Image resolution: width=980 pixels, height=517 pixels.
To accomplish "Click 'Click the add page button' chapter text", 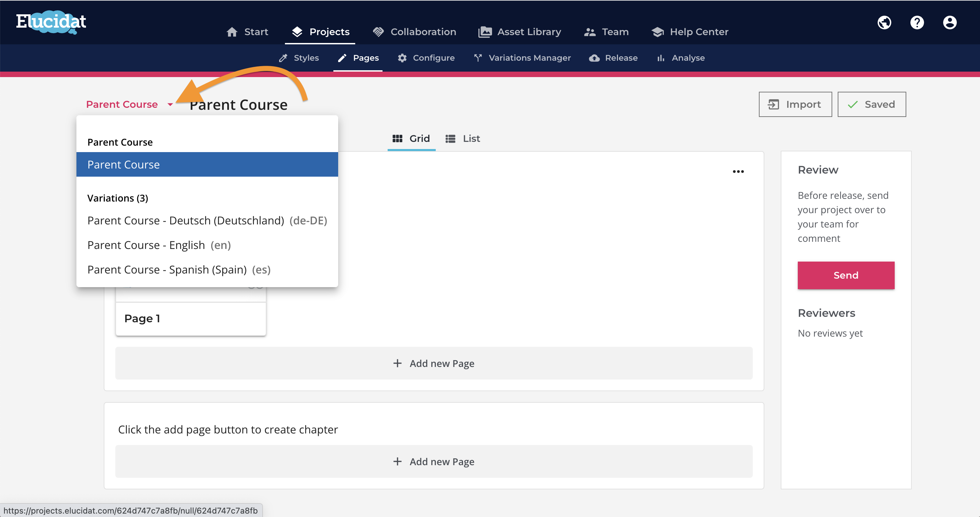I will click(228, 430).
